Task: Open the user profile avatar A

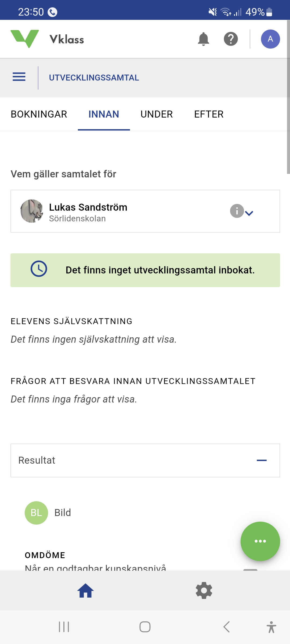Action: 270,39
